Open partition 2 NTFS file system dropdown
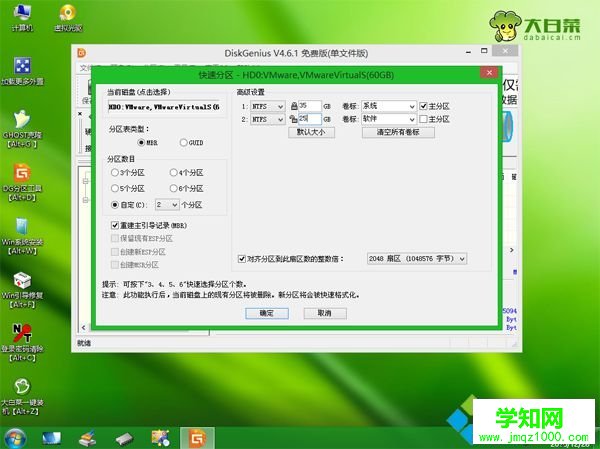 [x=267, y=119]
